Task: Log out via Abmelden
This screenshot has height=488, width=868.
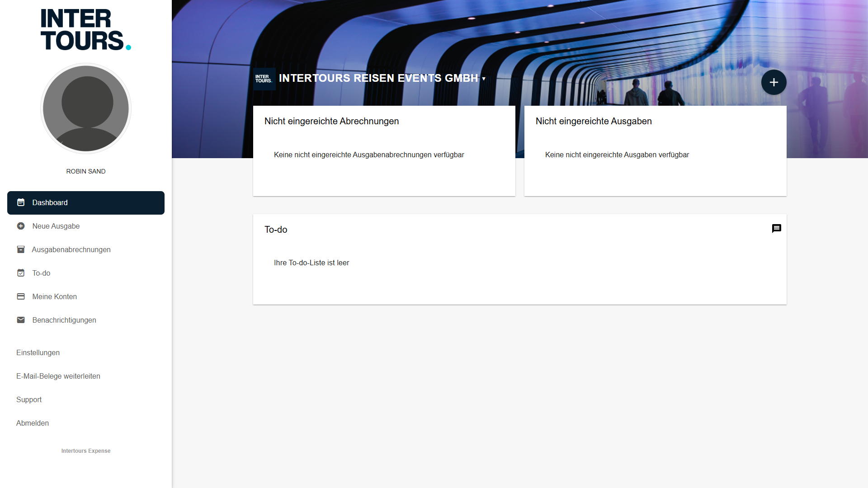Action: [x=33, y=423]
